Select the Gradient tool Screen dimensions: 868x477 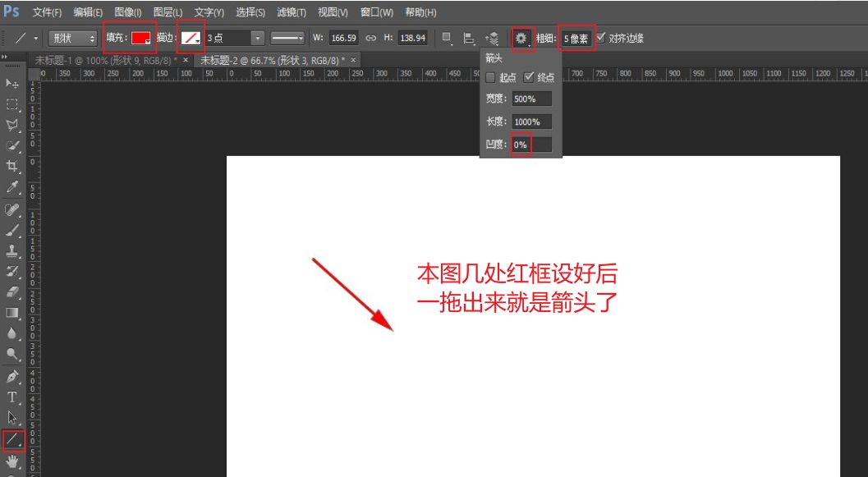[x=12, y=313]
